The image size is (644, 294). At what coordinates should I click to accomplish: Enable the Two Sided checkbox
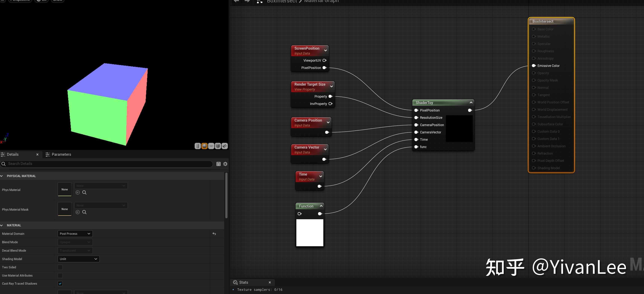[60, 267]
